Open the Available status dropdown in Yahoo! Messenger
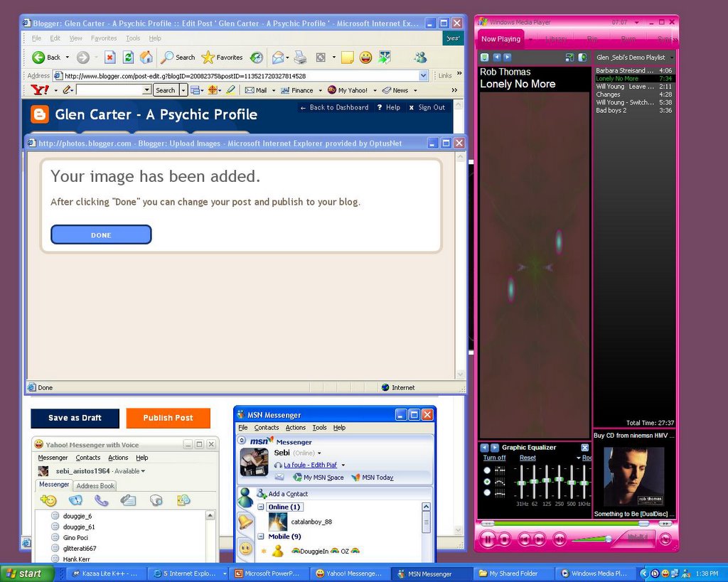The height and width of the screenshot is (582, 728). [143, 471]
